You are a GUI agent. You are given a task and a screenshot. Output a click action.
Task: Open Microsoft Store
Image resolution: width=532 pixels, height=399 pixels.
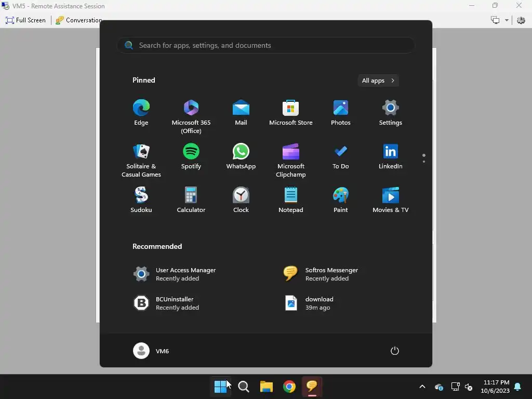pyautogui.click(x=291, y=113)
